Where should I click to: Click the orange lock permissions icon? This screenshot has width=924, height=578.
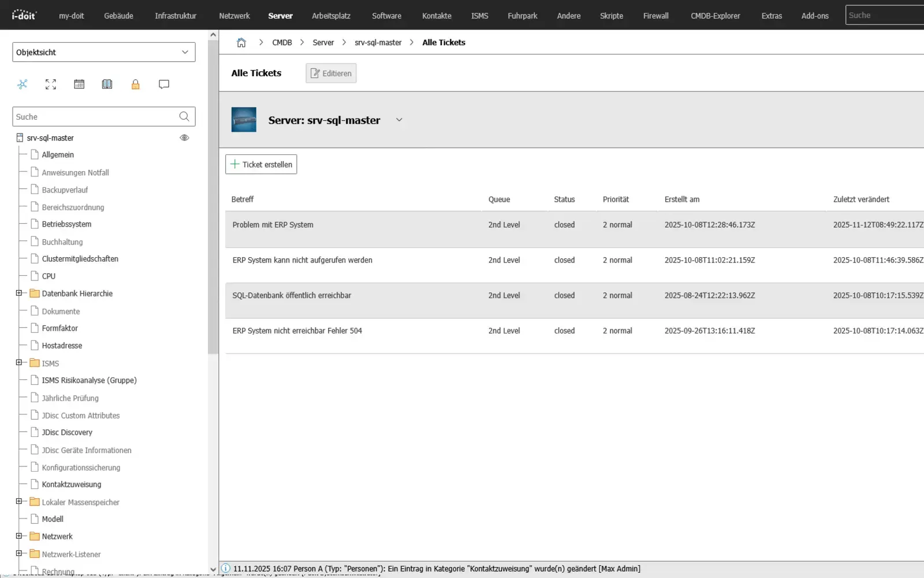136,84
